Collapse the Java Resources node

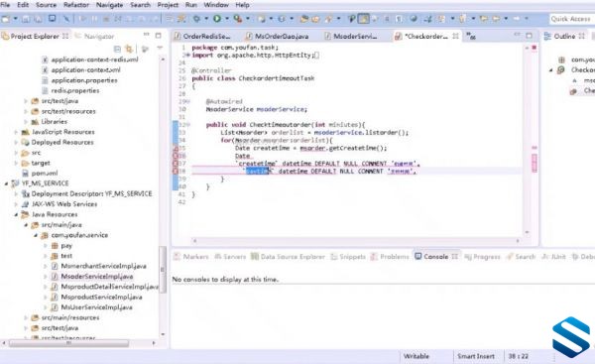tap(16, 215)
